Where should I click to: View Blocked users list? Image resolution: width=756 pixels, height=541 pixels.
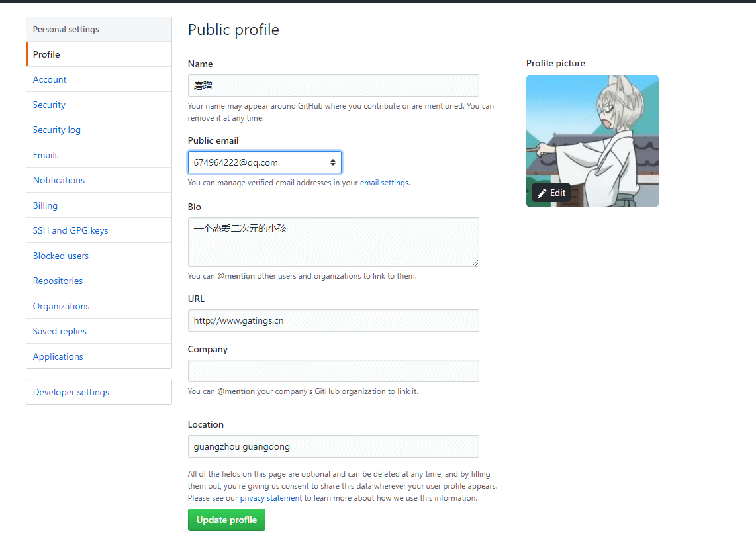click(60, 255)
